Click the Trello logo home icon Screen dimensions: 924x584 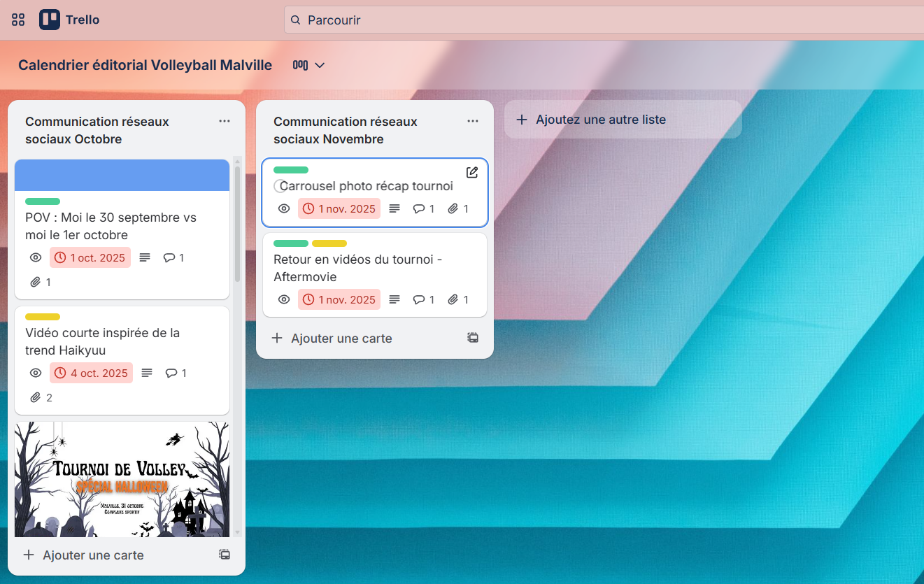(x=50, y=20)
